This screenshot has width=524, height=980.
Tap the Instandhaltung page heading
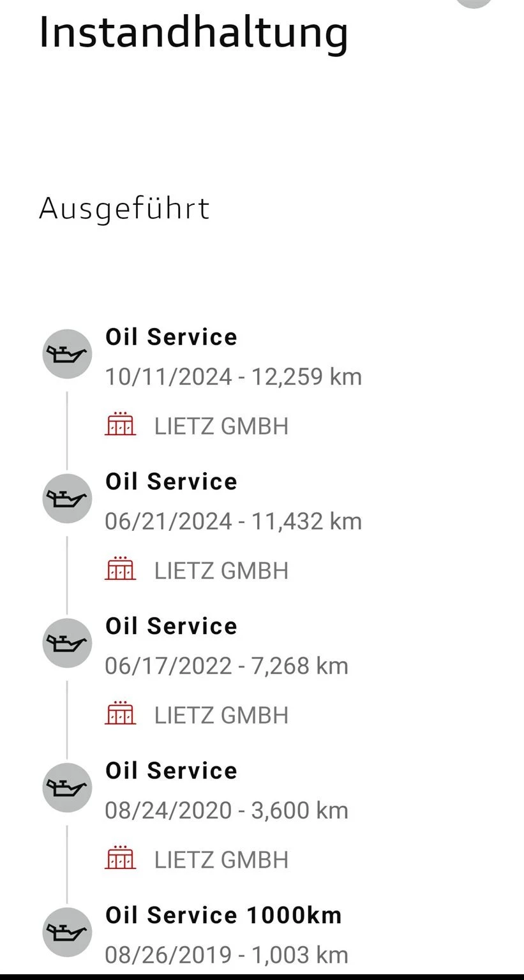tap(193, 33)
